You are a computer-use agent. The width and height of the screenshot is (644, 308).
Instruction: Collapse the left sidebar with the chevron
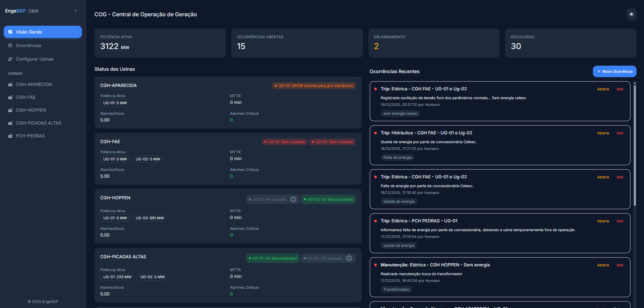(75, 10)
